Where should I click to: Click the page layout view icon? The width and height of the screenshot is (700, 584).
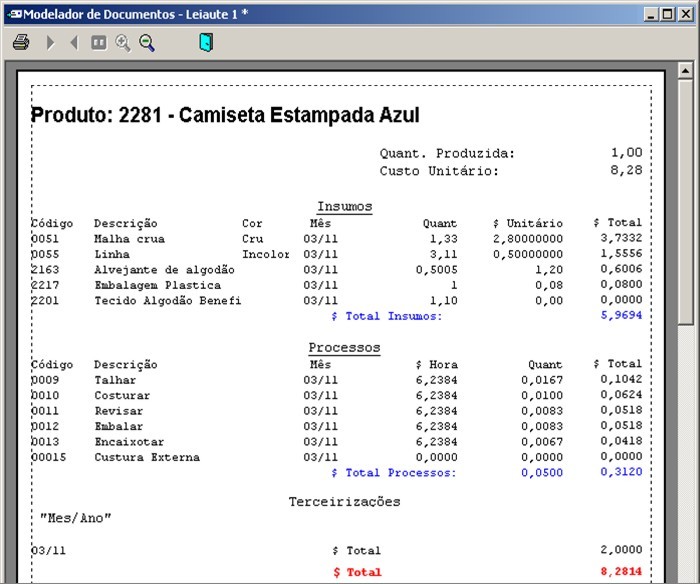pyautogui.click(x=98, y=43)
